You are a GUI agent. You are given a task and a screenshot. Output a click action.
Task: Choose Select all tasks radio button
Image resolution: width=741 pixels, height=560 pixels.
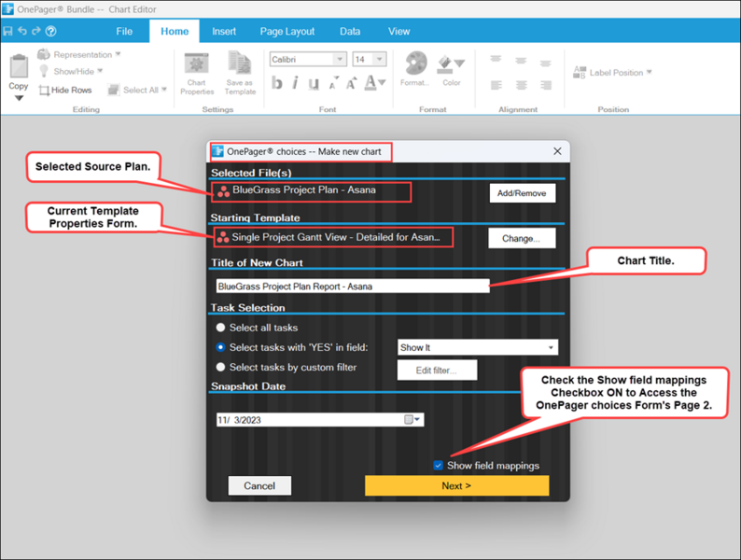[220, 328]
